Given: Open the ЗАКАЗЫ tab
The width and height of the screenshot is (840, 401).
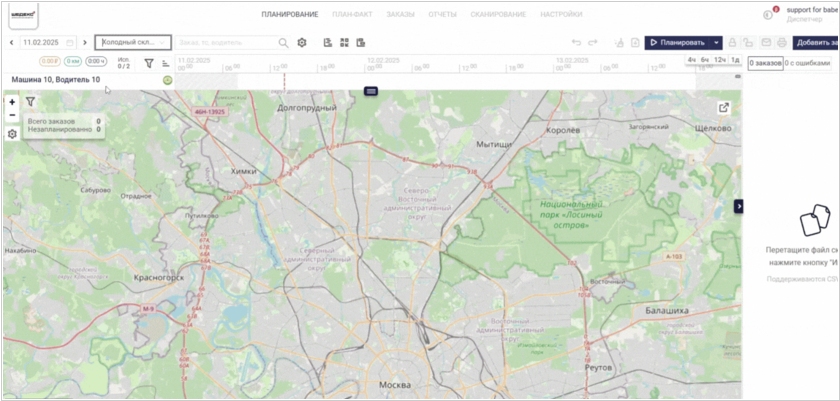Looking at the screenshot, I should click(400, 14).
